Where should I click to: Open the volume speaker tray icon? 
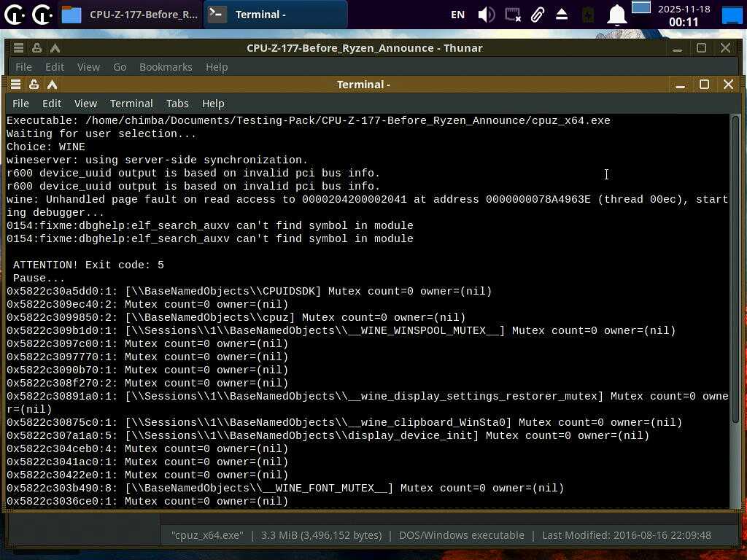486,15
